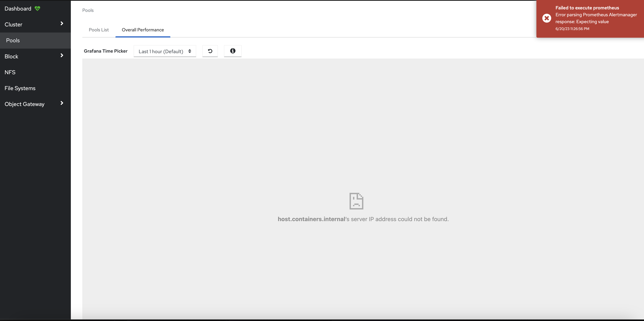Expand the Cluster navigation section

click(x=13, y=24)
